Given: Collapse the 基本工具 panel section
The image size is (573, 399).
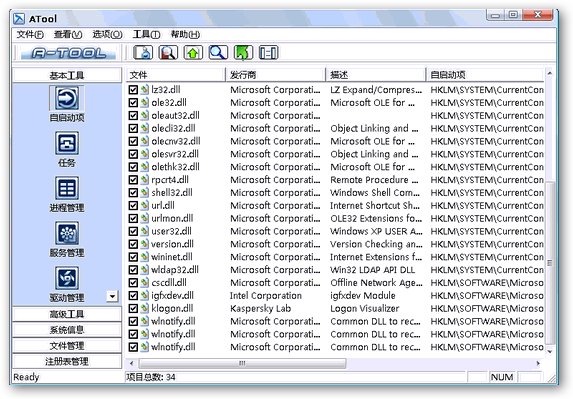Looking at the screenshot, I should (x=67, y=75).
